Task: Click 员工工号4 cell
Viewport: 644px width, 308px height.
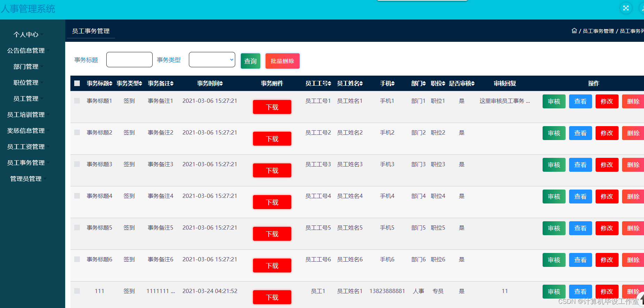Action: pyautogui.click(x=318, y=196)
